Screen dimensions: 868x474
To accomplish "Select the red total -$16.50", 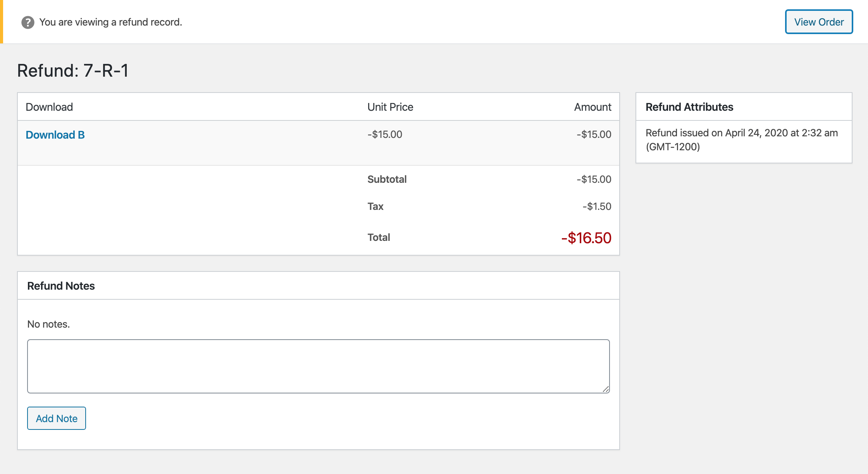I will click(586, 238).
